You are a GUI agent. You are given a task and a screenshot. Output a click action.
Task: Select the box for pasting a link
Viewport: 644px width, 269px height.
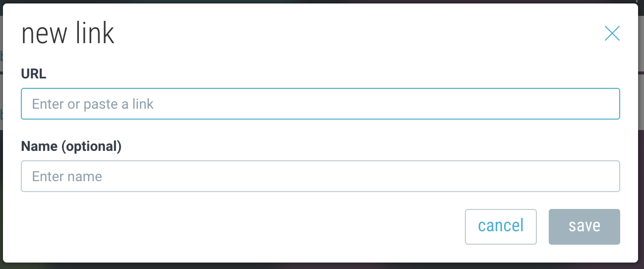coord(320,104)
